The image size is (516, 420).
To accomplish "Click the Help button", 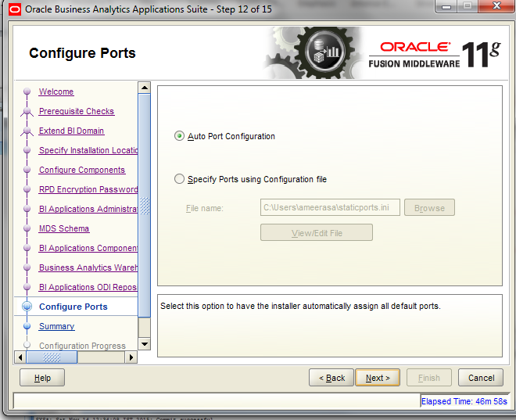I will pyautogui.click(x=42, y=378).
